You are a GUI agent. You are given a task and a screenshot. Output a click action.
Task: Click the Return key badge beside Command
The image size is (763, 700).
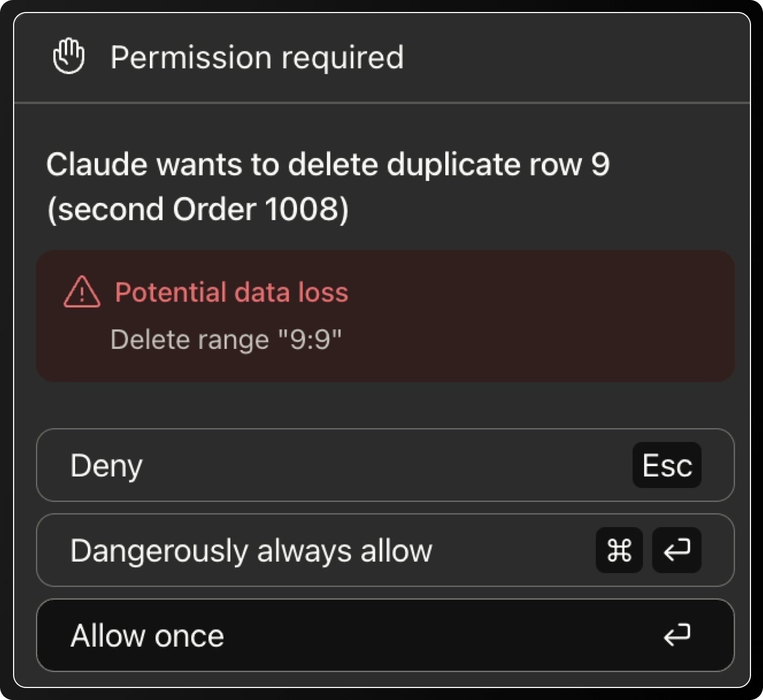click(x=677, y=550)
